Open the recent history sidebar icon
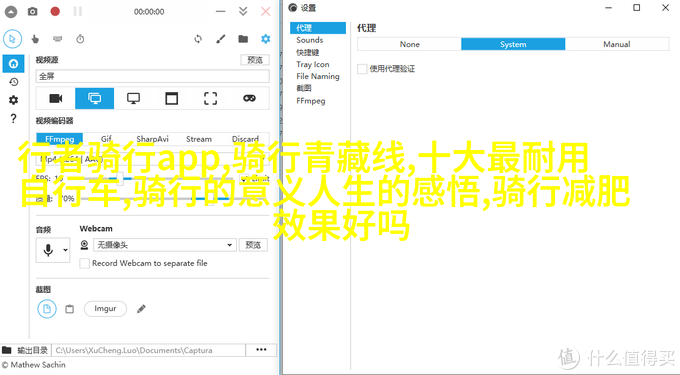680x375 pixels. point(13,82)
